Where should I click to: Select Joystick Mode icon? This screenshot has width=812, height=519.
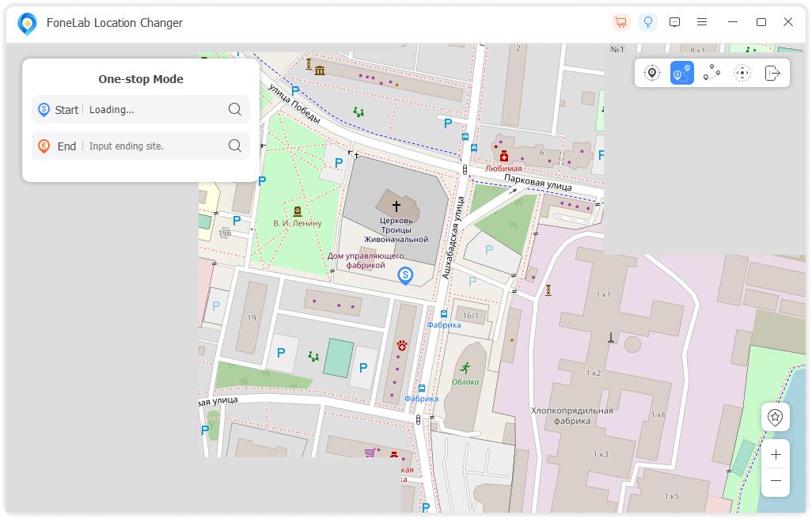pyautogui.click(x=742, y=73)
